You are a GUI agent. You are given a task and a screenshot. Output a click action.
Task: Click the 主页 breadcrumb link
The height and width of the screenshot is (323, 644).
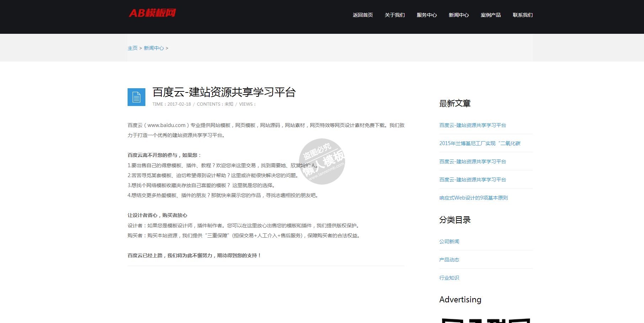pyautogui.click(x=132, y=48)
